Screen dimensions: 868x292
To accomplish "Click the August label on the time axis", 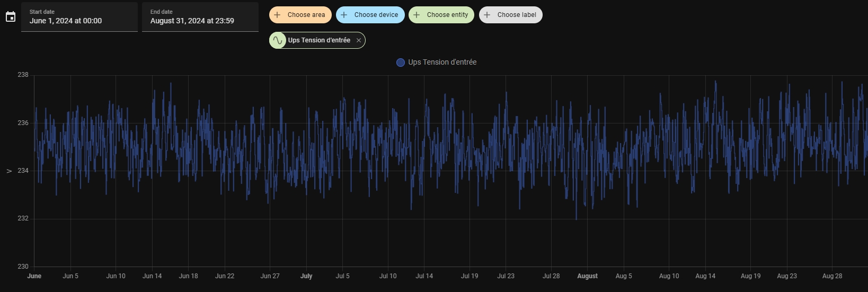I will coord(587,276).
